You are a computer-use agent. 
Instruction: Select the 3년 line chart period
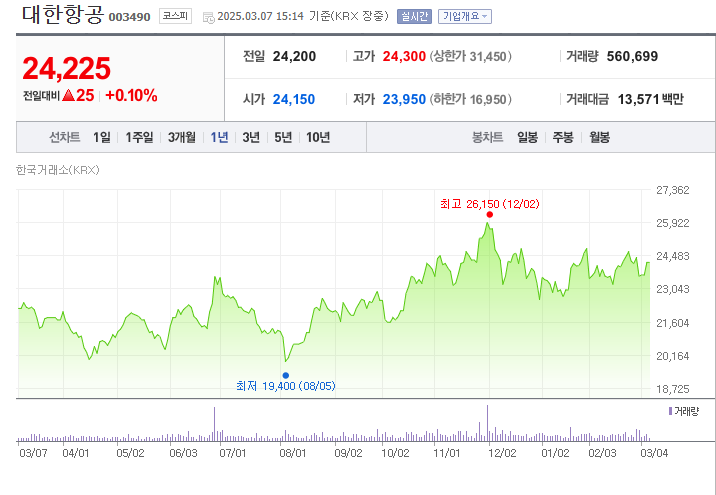[x=251, y=137]
